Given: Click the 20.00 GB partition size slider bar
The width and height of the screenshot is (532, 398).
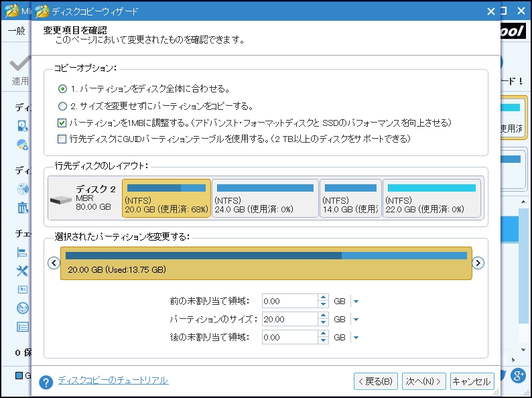Looking at the screenshot, I should coord(266,263).
